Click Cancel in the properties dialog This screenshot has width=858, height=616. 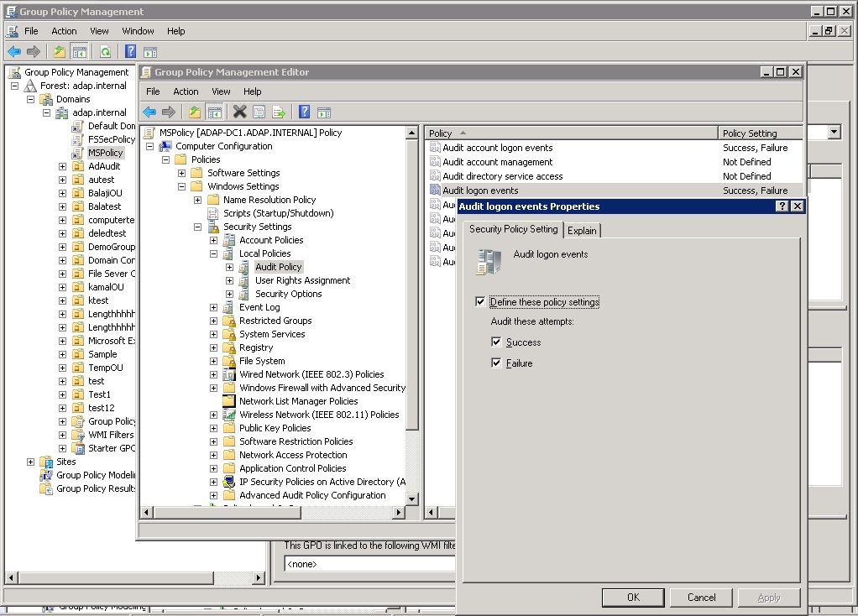(x=701, y=598)
